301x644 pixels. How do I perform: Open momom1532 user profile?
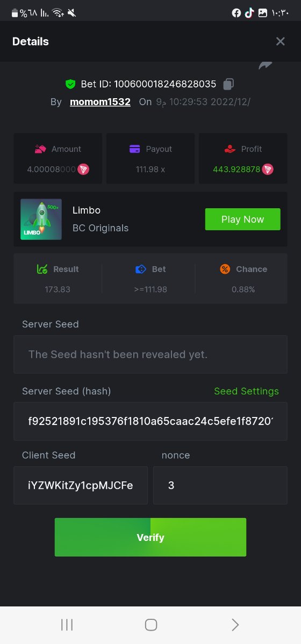[100, 102]
